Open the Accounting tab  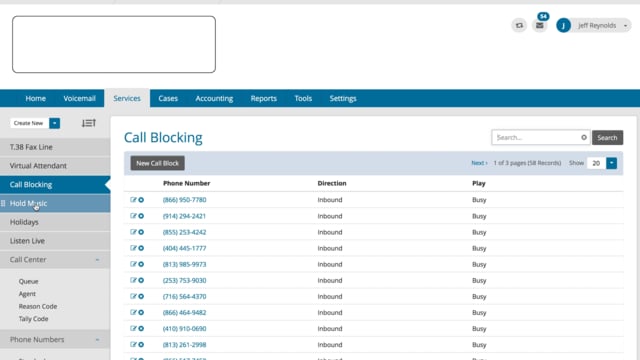coord(214,98)
